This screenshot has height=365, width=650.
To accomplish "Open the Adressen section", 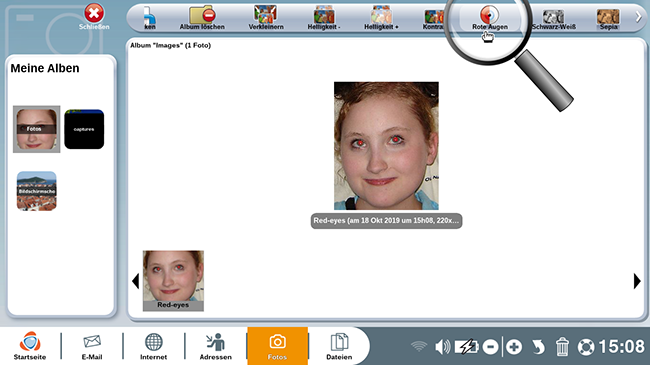I will (x=216, y=346).
